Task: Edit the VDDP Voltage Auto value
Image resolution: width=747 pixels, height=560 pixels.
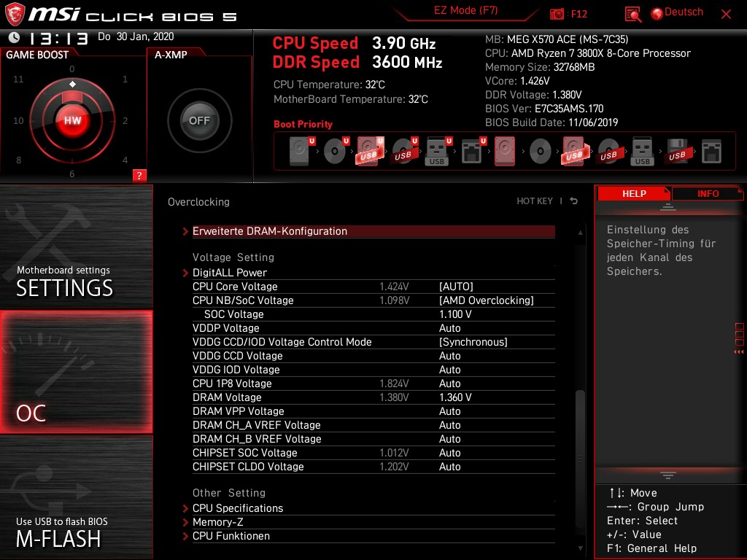Action: (x=449, y=328)
